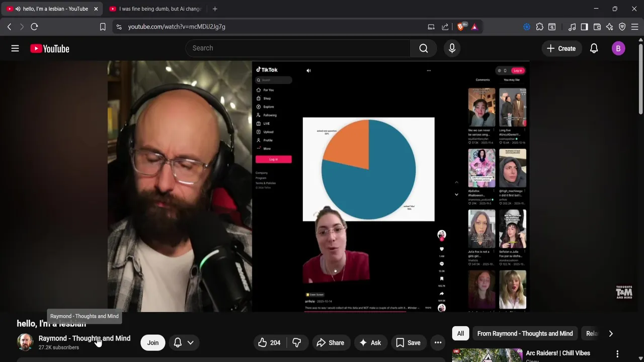
Task: Open the install app icon in address bar
Action: (x=431, y=27)
